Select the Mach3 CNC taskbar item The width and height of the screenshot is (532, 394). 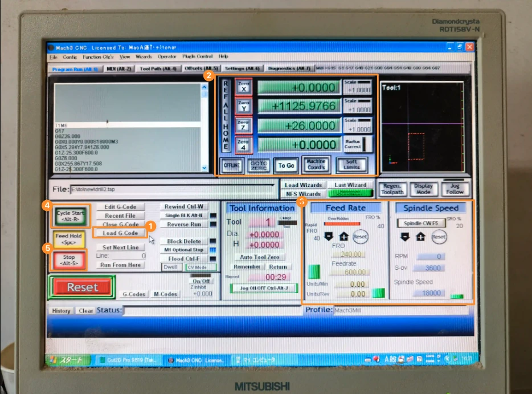[197, 360]
